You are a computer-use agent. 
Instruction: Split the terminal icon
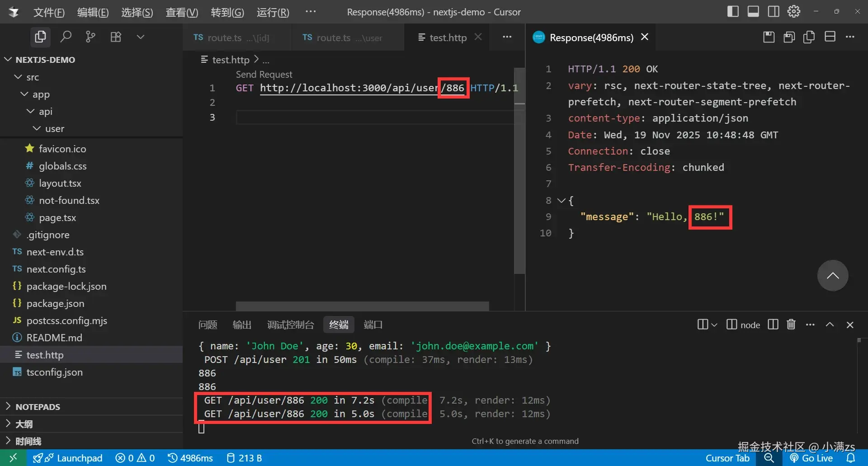tap(773, 325)
